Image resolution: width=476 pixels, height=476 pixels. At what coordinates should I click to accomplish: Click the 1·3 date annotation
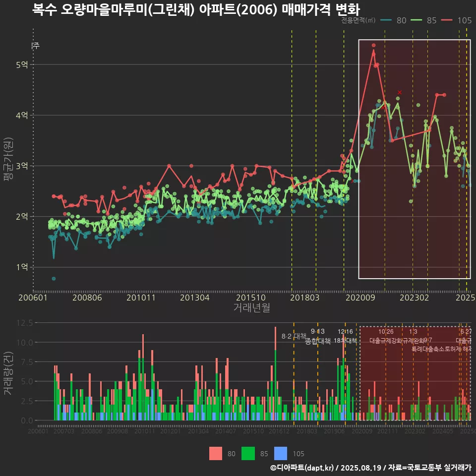413,332
